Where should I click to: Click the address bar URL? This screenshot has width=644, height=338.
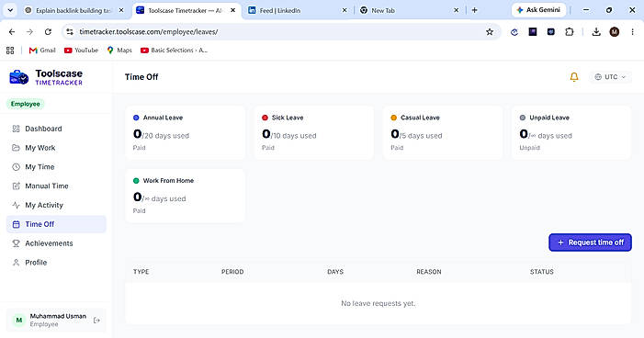tap(149, 31)
